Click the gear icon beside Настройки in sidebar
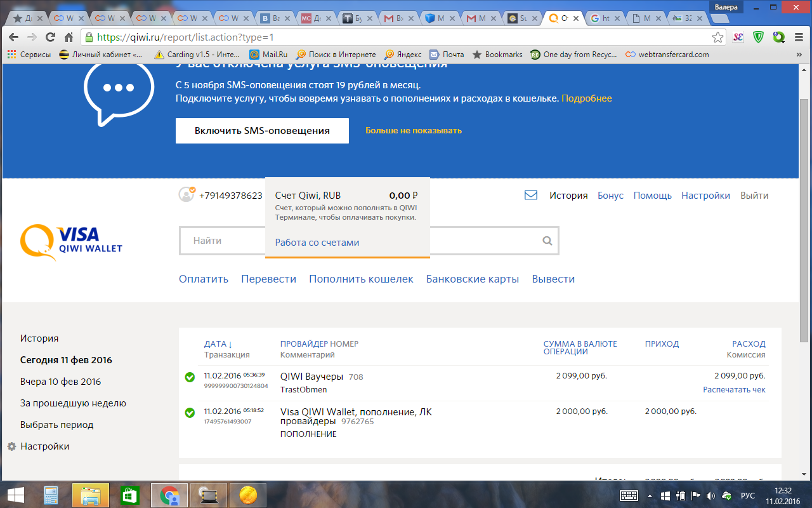 (11, 446)
